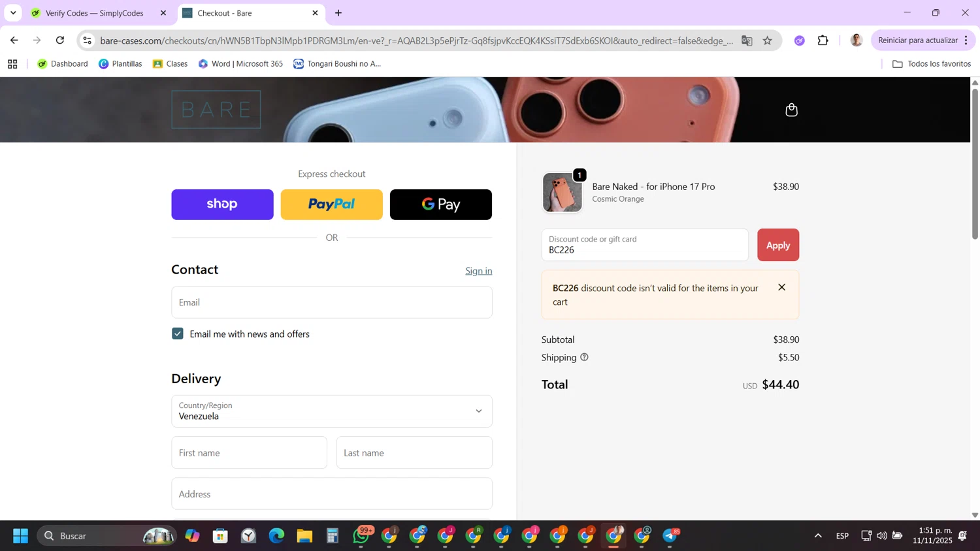Click the BARE store logo
Viewport: 980px width, 551px height.
pyautogui.click(x=216, y=110)
